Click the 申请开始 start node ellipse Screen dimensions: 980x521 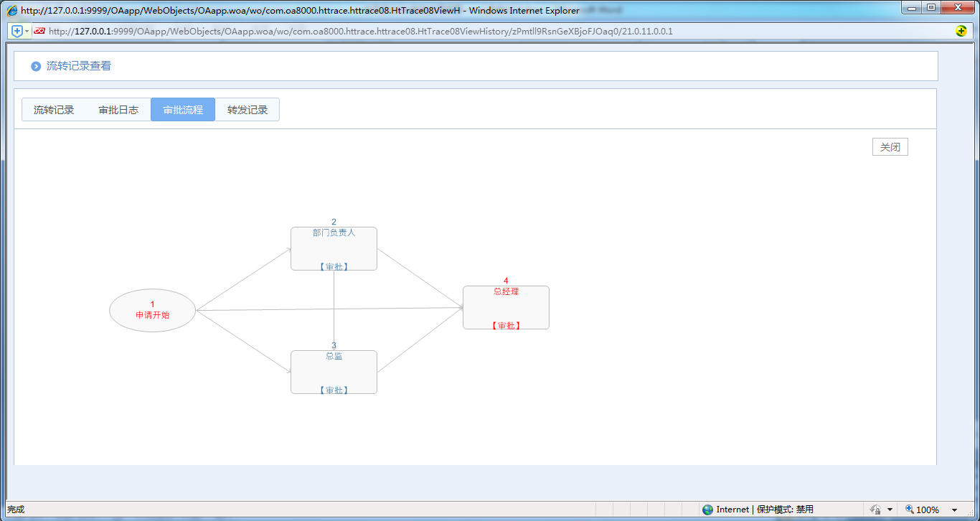(152, 311)
